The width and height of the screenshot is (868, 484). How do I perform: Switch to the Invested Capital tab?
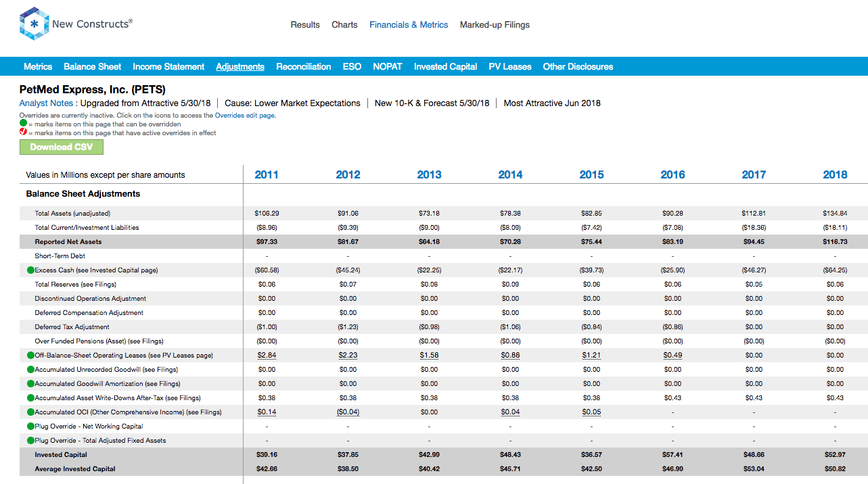click(x=446, y=66)
